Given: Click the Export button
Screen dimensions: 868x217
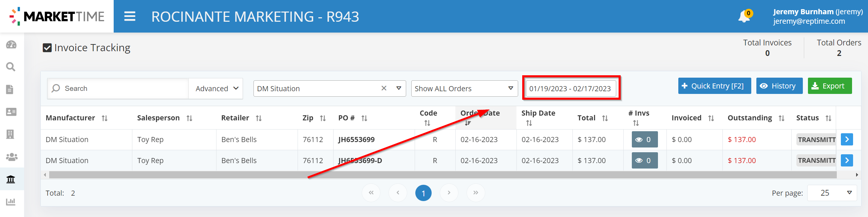Looking at the screenshot, I should point(830,86).
